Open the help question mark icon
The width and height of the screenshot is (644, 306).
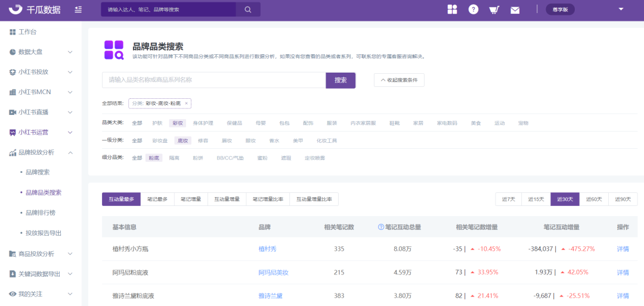[x=473, y=10]
